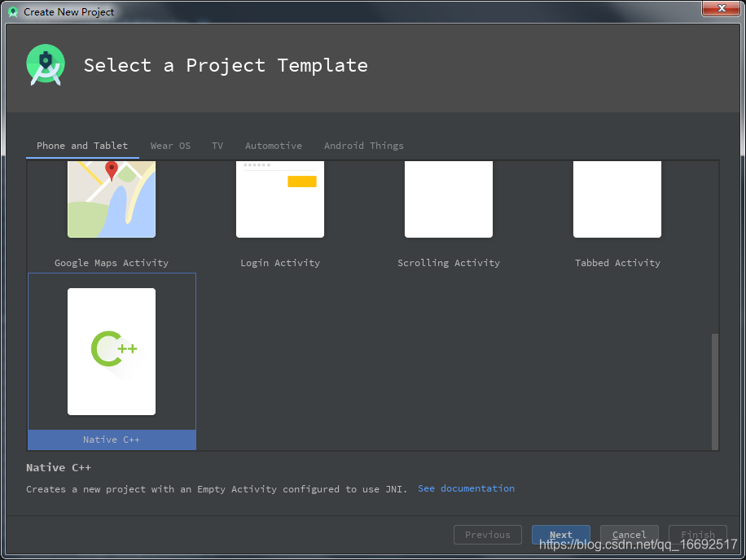Viewport: 746px width, 560px height.
Task: Switch to the Automotive tab
Action: [273, 146]
